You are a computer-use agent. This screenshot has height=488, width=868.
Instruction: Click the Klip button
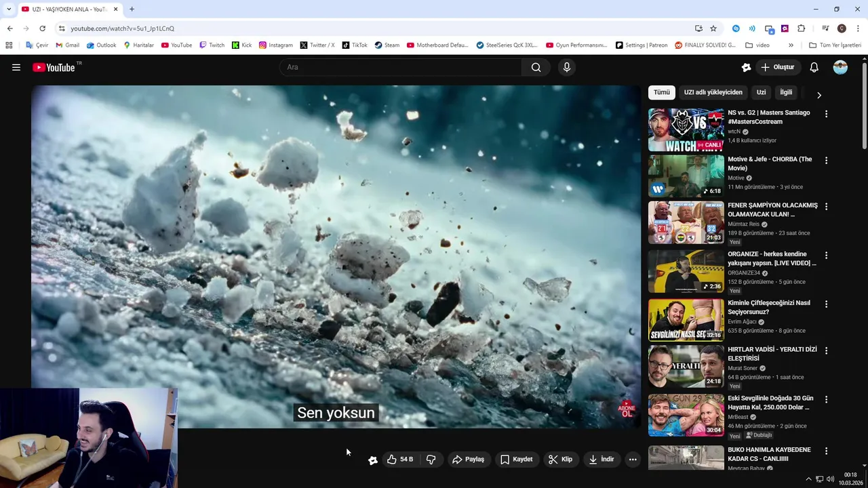pos(561,460)
